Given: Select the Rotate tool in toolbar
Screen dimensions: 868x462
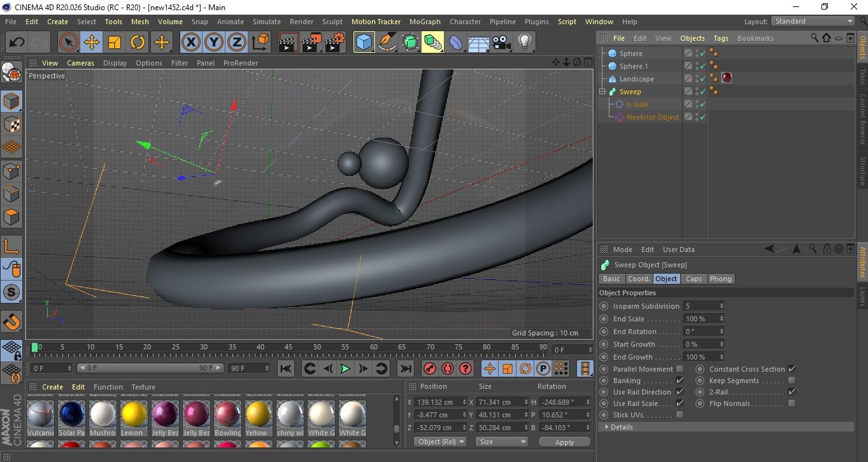Looking at the screenshot, I should point(138,43).
